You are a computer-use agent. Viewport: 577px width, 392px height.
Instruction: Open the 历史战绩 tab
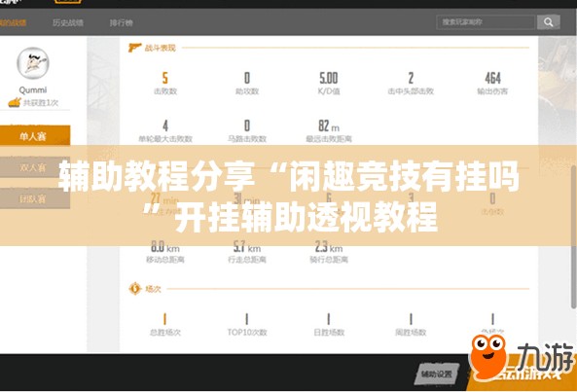[x=68, y=22]
